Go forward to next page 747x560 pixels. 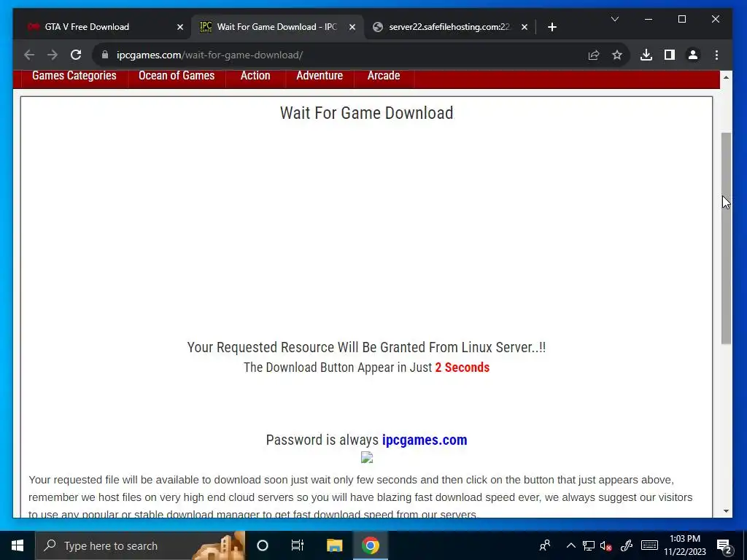pos(53,55)
